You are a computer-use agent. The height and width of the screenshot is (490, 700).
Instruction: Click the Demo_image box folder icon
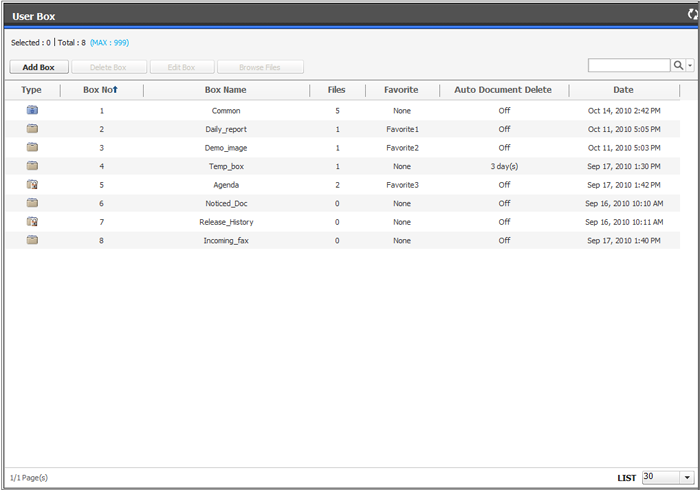[32, 147]
